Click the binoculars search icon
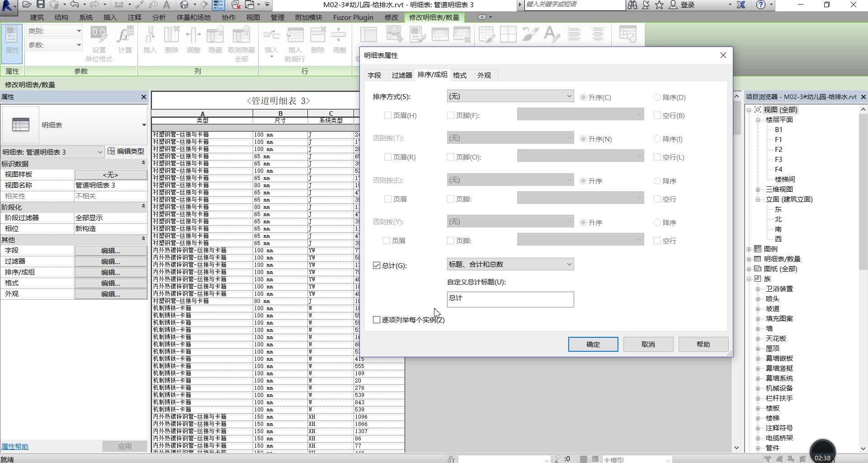 click(x=632, y=5)
